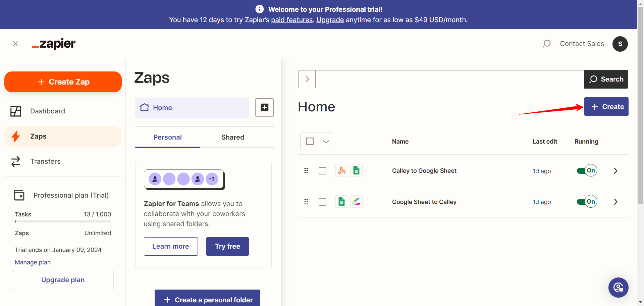644x306 pixels.
Task: Sort by the Name column header
Action: [400, 142]
